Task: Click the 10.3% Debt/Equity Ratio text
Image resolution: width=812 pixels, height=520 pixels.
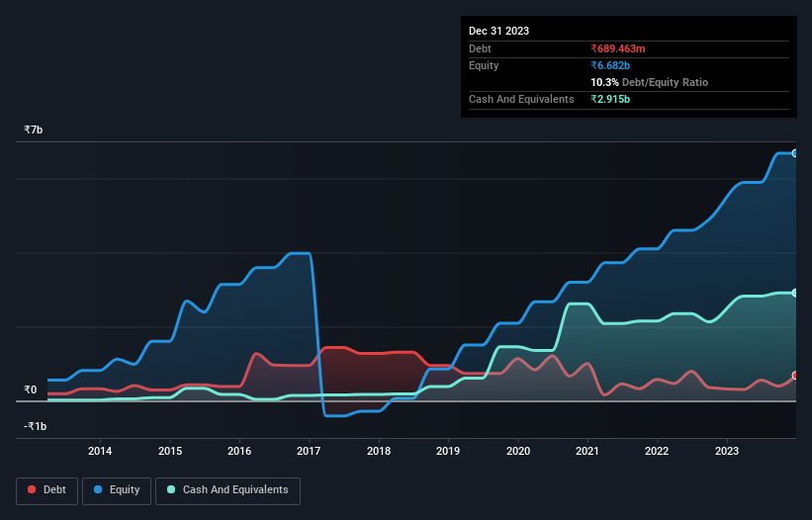Action: click(650, 82)
